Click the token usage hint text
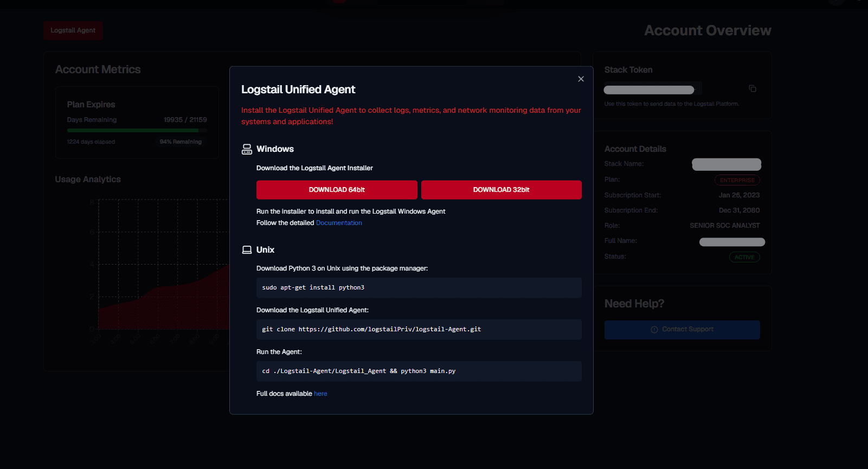The height and width of the screenshot is (469, 868). point(672,104)
